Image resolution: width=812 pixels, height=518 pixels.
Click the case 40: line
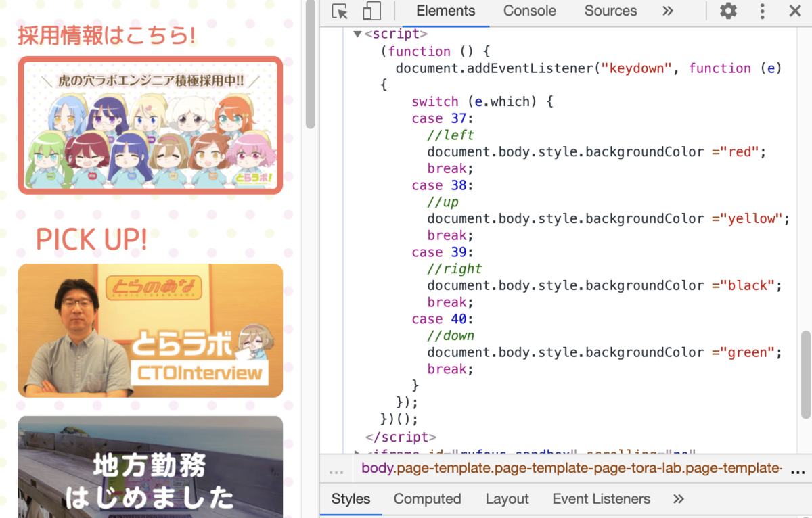pos(443,319)
